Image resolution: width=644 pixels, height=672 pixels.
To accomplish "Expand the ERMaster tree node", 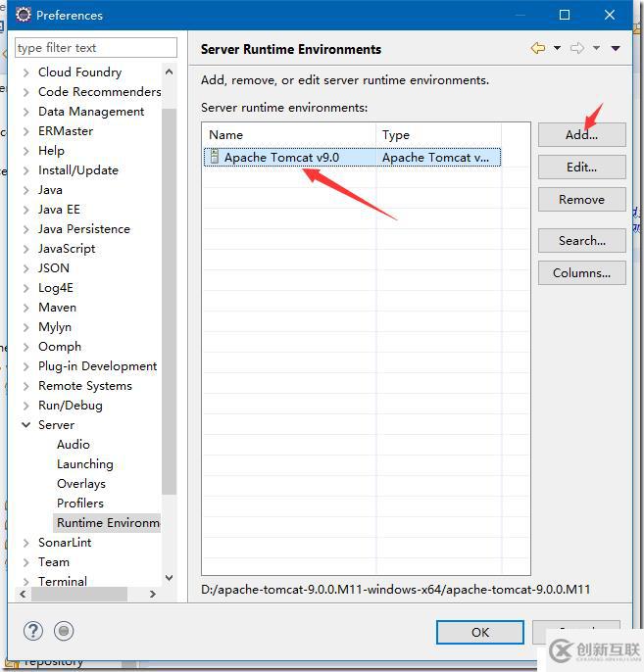I will tap(26, 131).
